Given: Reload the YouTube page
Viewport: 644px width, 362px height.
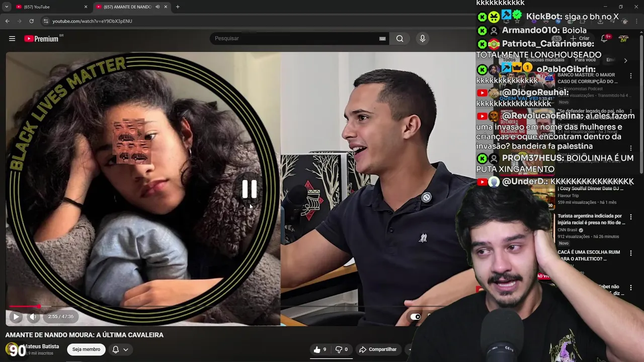Looking at the screenshot, I should [x=31, y=21].
